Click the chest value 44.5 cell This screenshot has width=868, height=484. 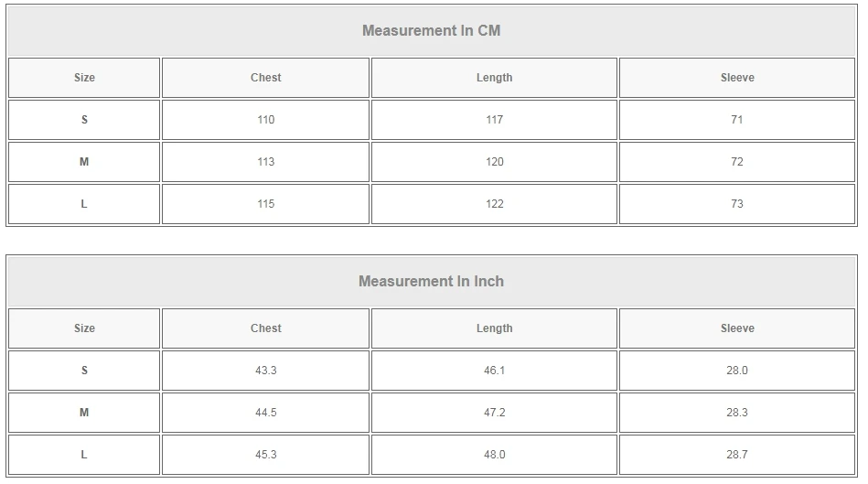(x=266, y=413)
